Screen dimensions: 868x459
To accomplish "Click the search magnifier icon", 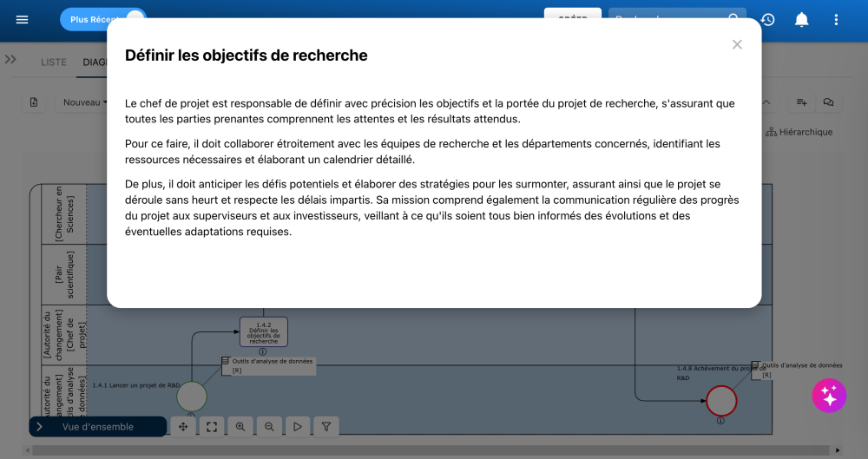I will point(734,18).
